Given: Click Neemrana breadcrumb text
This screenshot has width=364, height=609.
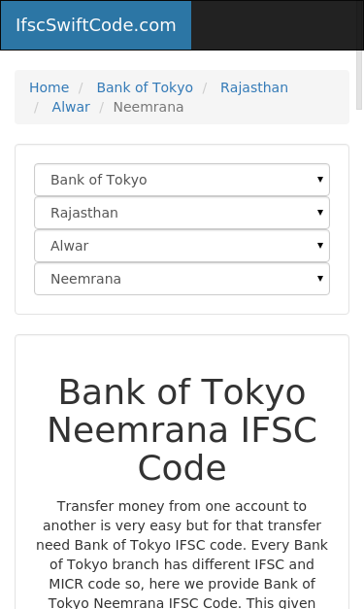Looking at the screenshot, I should coord(149,107).
